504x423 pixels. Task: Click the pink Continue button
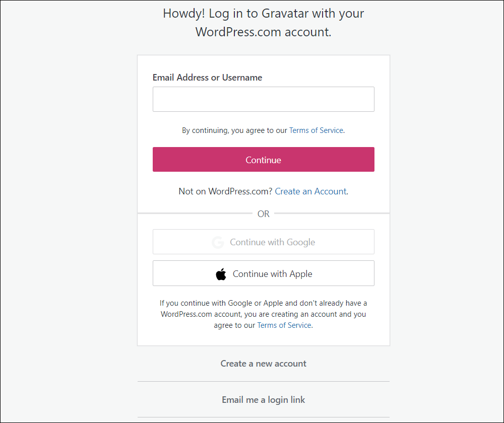[x=263, y=159]
